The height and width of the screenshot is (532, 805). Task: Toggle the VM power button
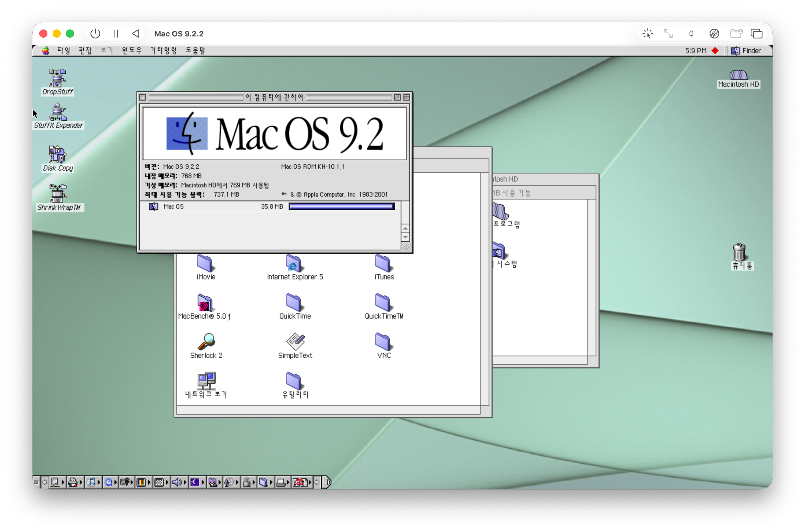pos(95,34)
